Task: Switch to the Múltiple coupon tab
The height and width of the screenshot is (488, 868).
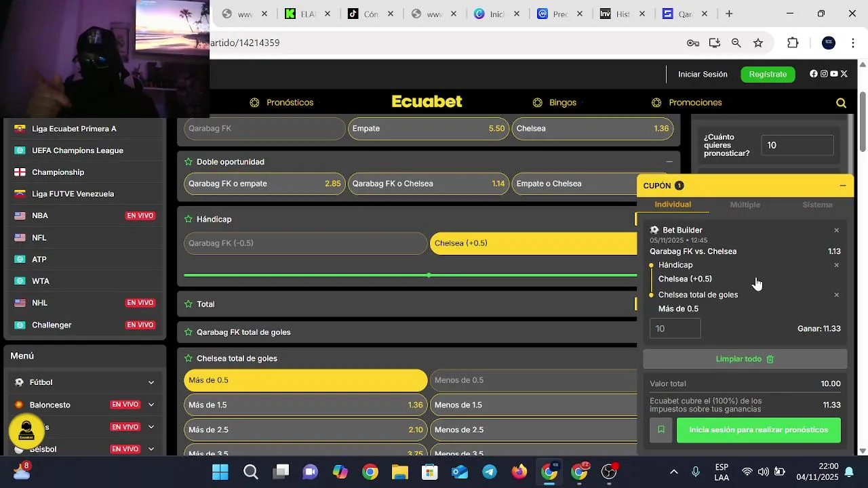Action: [745, 205]
